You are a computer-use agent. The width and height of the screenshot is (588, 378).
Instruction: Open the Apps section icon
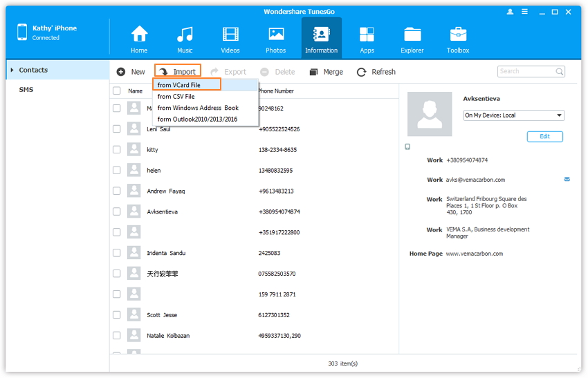(x=367, y=35)
